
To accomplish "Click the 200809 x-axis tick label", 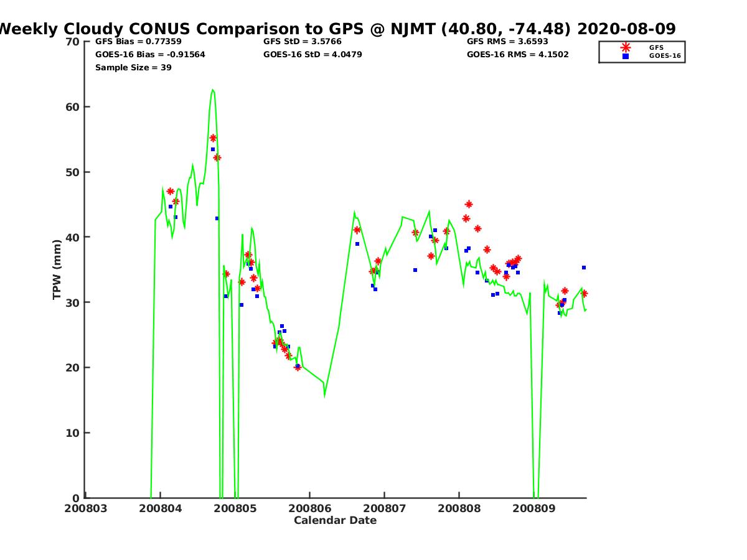I will 533,508.
